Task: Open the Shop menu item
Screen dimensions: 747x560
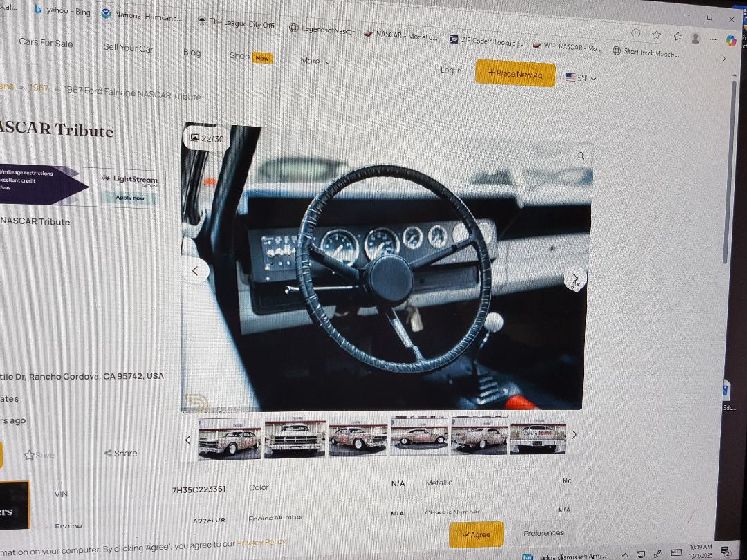Action: pos(239,56)
